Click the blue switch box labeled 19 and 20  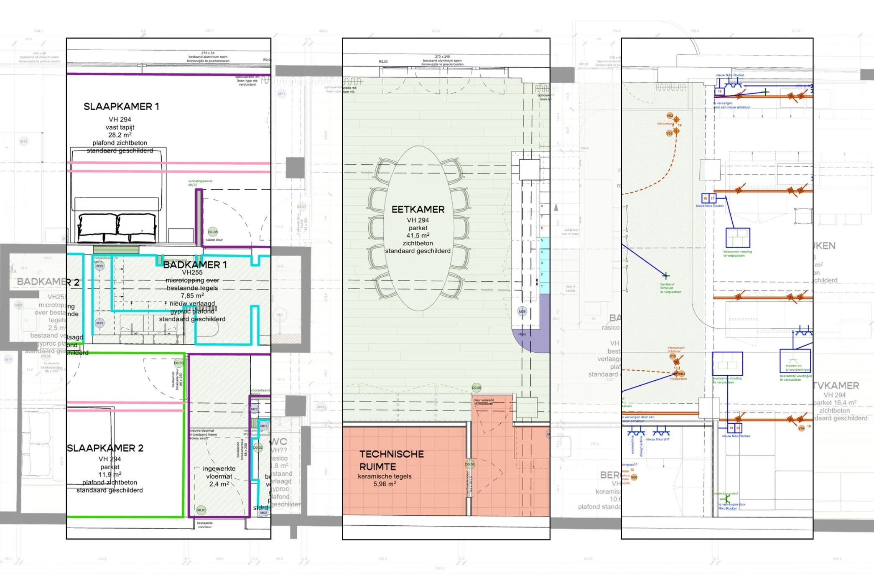(x=734, y=428)
